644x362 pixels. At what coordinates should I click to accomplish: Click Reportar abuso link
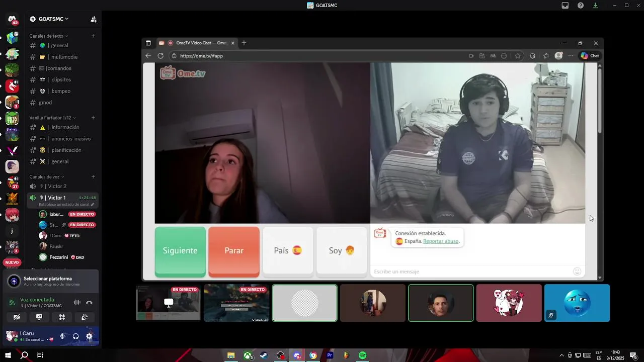[x=441, y=241]
